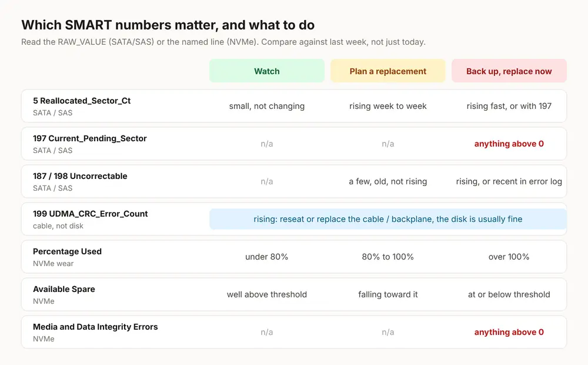Click 'a few, old, not rising' cell
Viewport: 588px width, 365px height.
pos(387,181)
